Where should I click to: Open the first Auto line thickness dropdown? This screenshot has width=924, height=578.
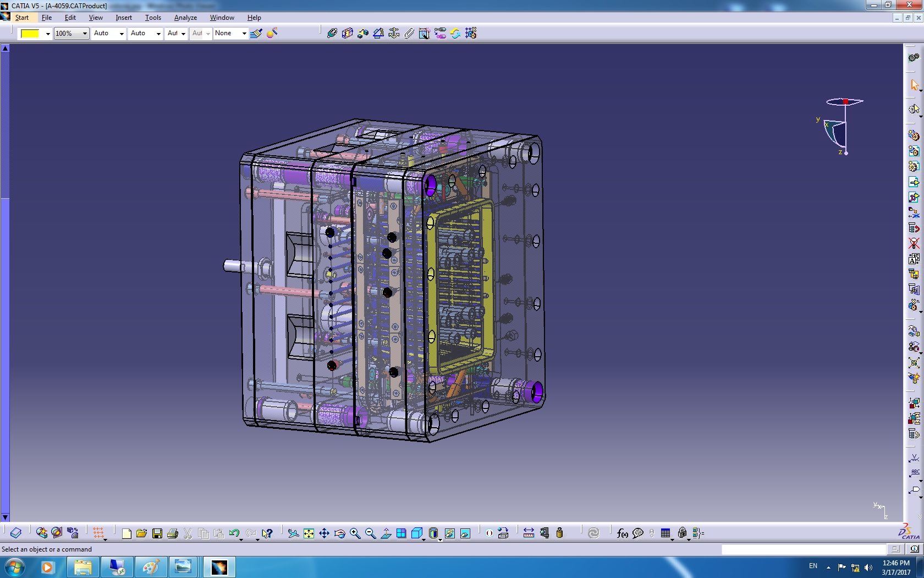(122, 34)
